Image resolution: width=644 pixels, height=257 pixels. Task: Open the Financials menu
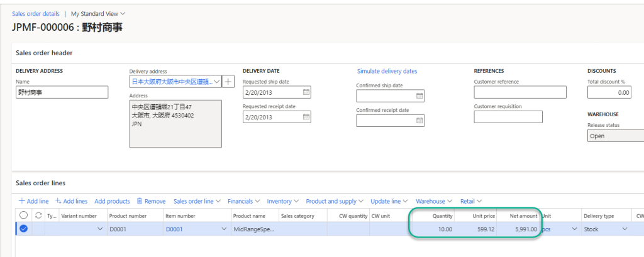[x=244, y=201]
